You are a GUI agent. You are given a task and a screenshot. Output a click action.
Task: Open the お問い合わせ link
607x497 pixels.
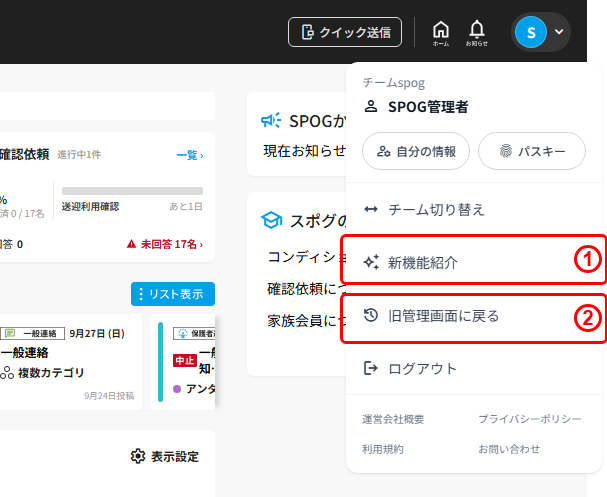pyautogui.click(x=509, y=449)
